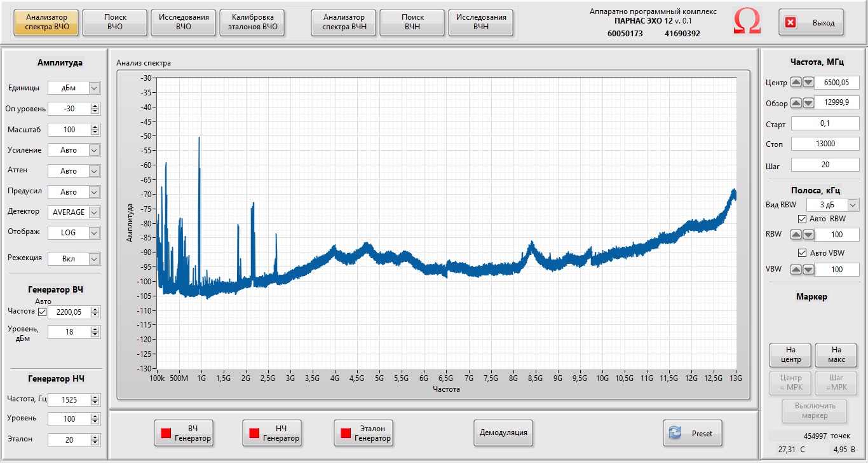Click the 4,95 В voltage readout

[844, 450]
